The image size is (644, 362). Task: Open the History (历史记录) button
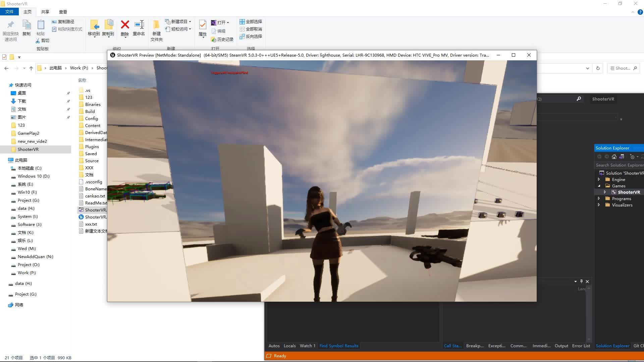pos(222,39)
